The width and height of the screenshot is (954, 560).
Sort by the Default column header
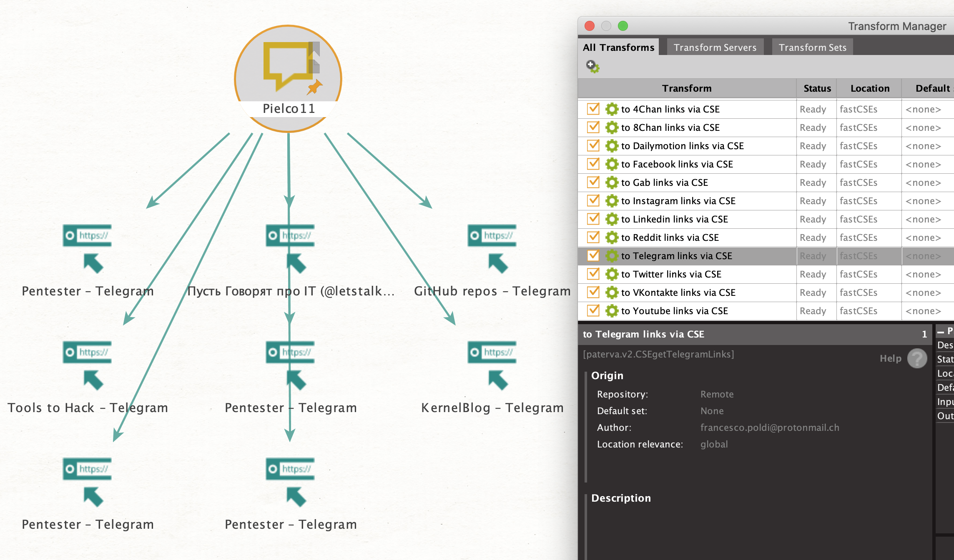coord(929,88)
